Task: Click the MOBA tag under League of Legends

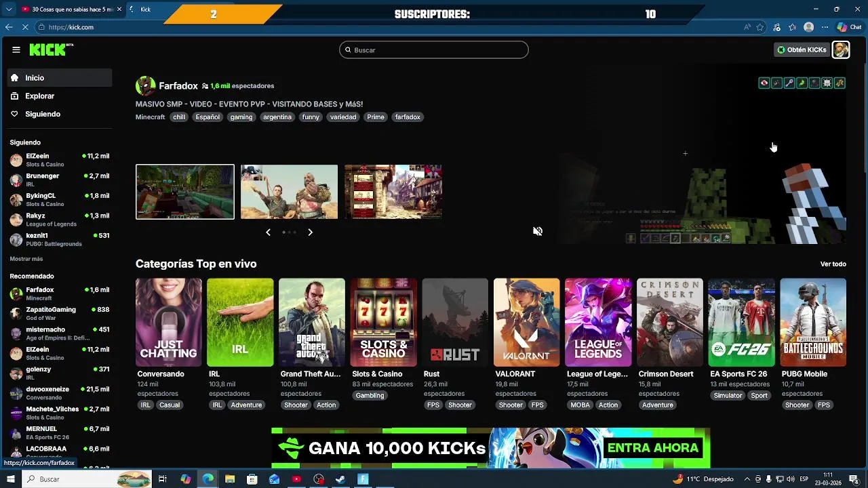Action: (x=580, y=405)
